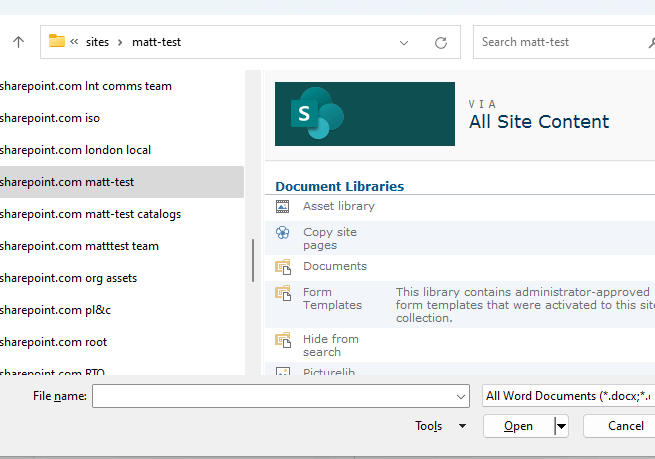Click the Copy site pages icon

coord(282,233)
